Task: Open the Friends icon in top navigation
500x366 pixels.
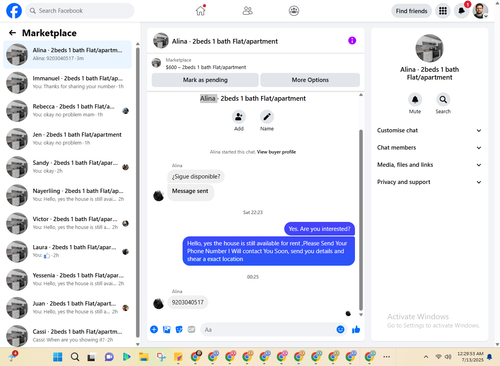Action: pos(247,11)
